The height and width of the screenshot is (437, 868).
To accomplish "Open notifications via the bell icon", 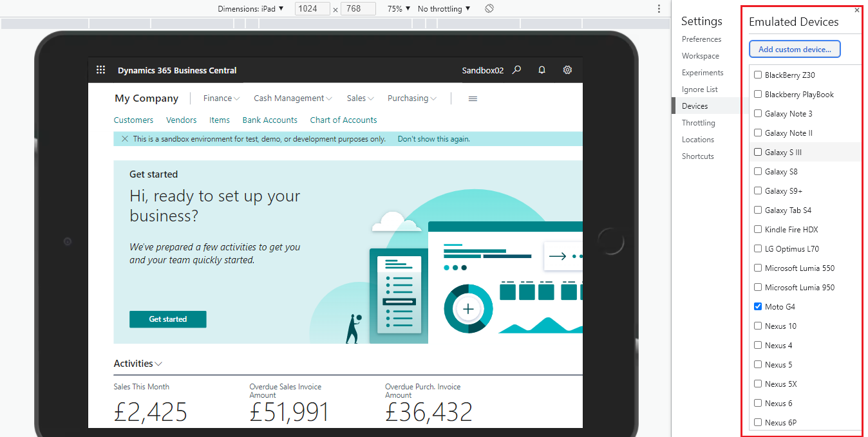I will coord(542,70).
